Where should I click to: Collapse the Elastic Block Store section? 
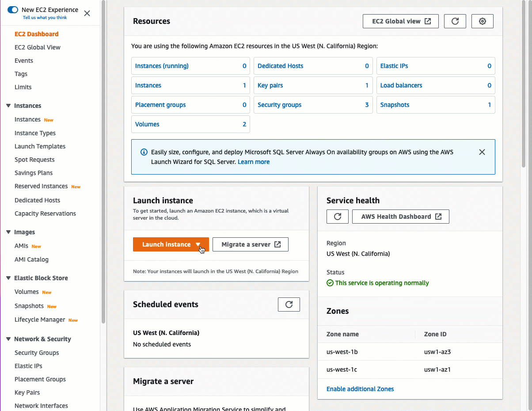tap(8, 278)
